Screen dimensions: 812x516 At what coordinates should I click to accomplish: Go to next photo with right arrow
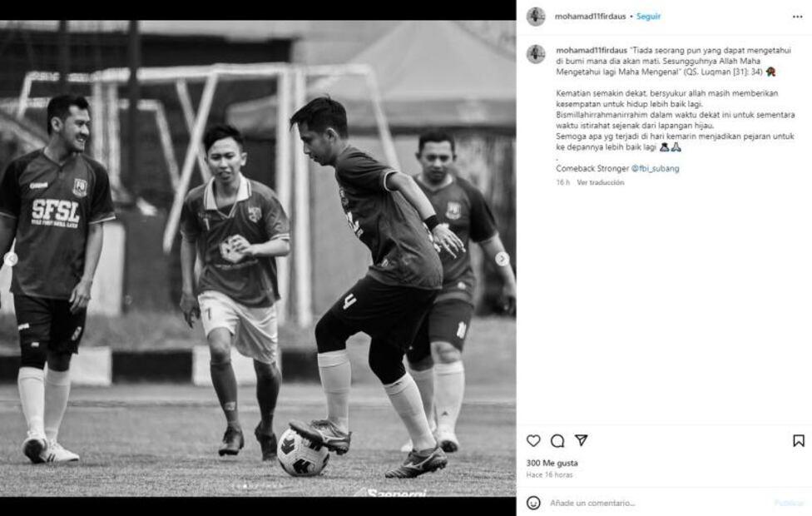(503, 259)
